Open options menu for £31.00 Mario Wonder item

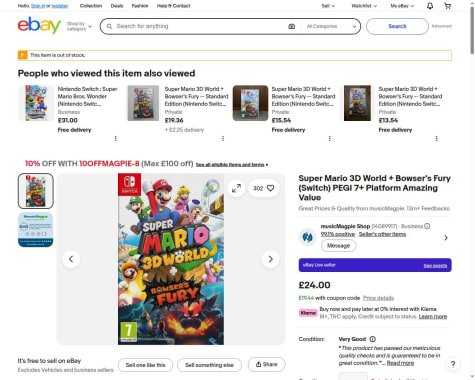116,138
